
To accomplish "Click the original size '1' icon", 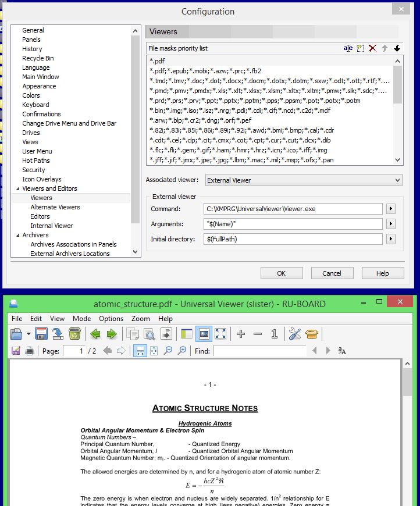I will click(x=275, y=334).
